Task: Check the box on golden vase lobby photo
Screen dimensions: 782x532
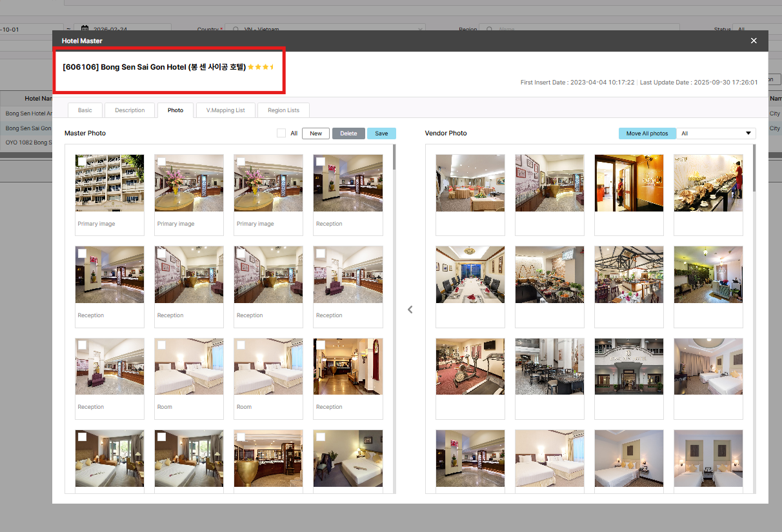Action: click(x=241, y=437)
